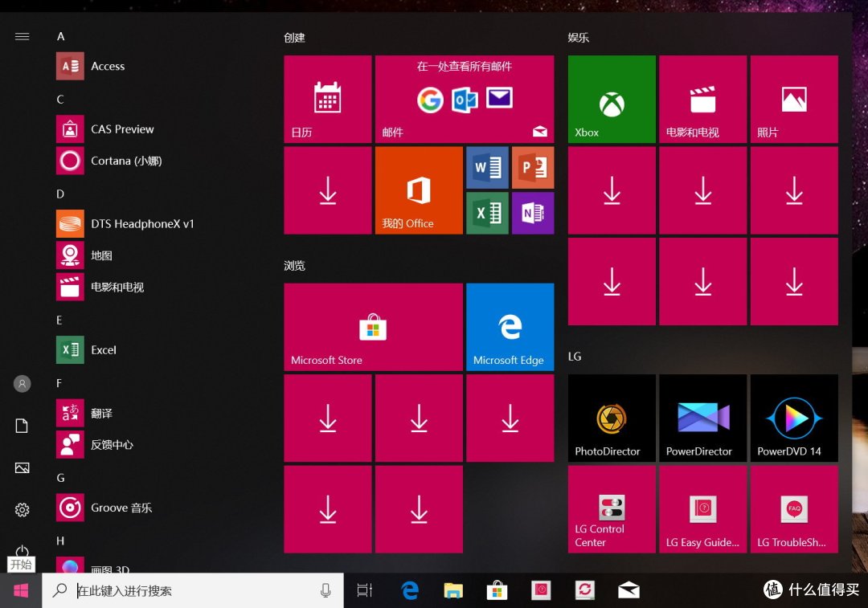Viewport: 868px width, 608px height.
Task: Launch PowerDirector tile
Action: [x=703, y=418]
